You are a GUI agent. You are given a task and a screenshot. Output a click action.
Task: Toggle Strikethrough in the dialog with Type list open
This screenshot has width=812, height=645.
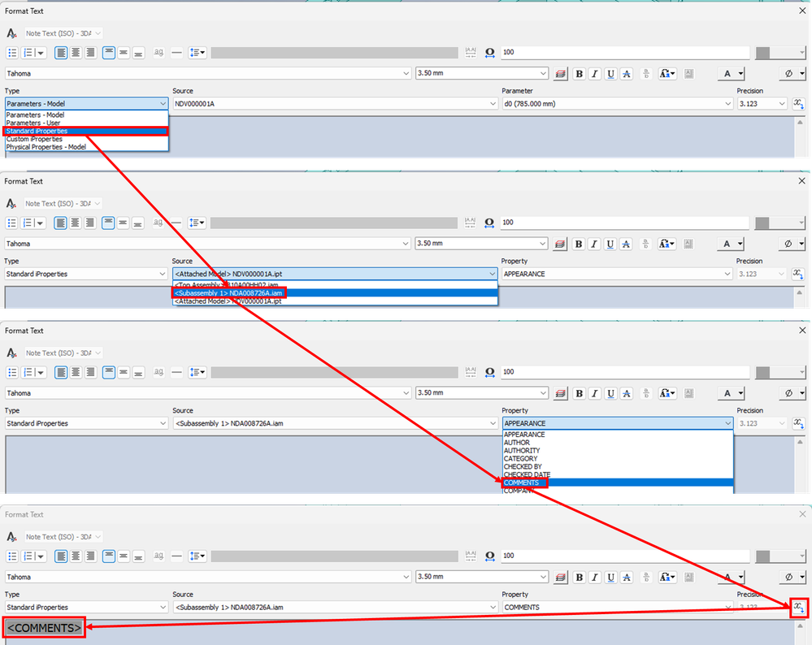627,73
